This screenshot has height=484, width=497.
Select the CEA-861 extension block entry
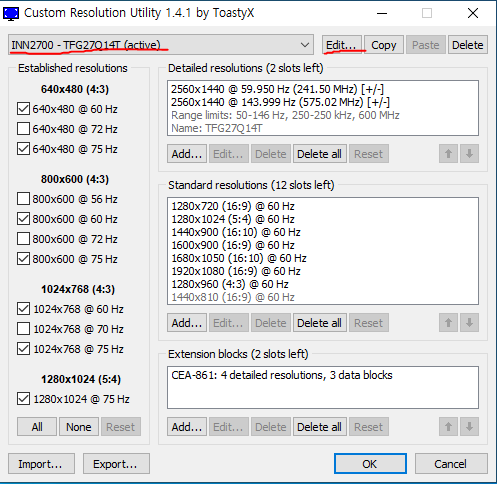coord(282,375)
